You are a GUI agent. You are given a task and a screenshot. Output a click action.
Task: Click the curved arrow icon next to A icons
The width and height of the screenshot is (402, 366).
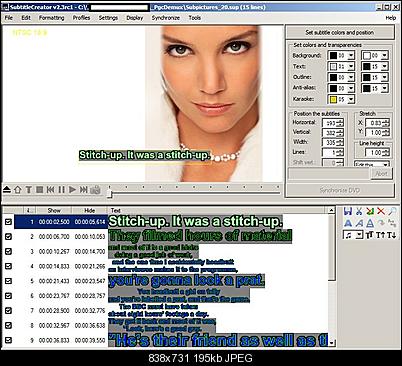pos(381,223)
